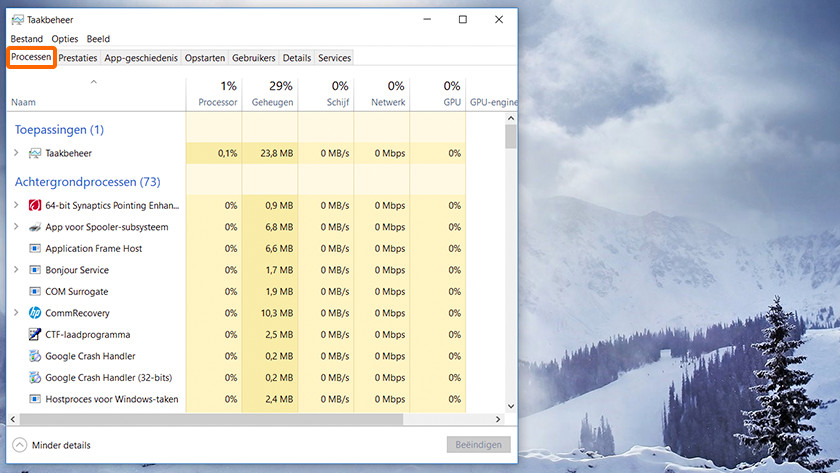Click the HP CommRecovery icon
Image resolution: width=840 pixels, height=473 pixels.
click(x=35, y=313)
